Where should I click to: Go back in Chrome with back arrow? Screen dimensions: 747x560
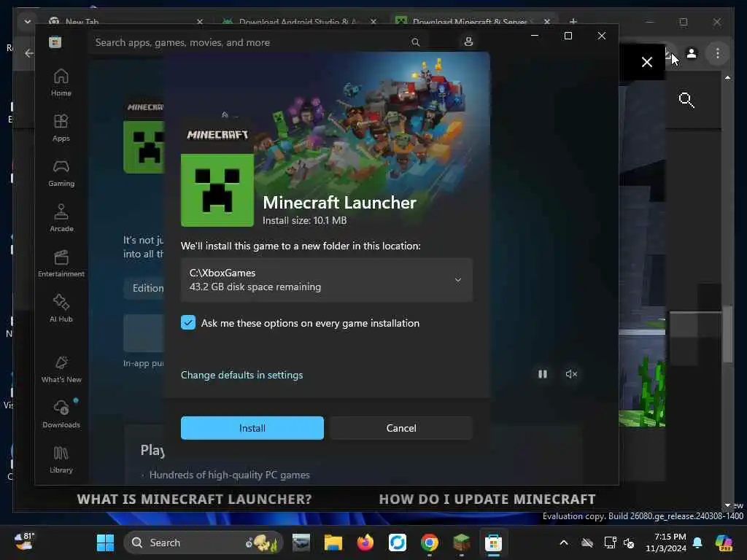pyautogui.click(x=29, y=53)
